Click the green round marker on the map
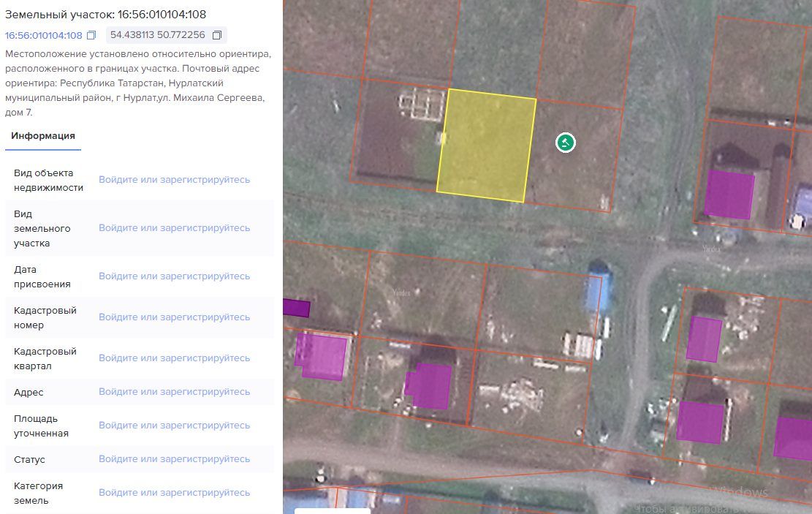This screenshot has height=514, width=812. click(565, 143)
